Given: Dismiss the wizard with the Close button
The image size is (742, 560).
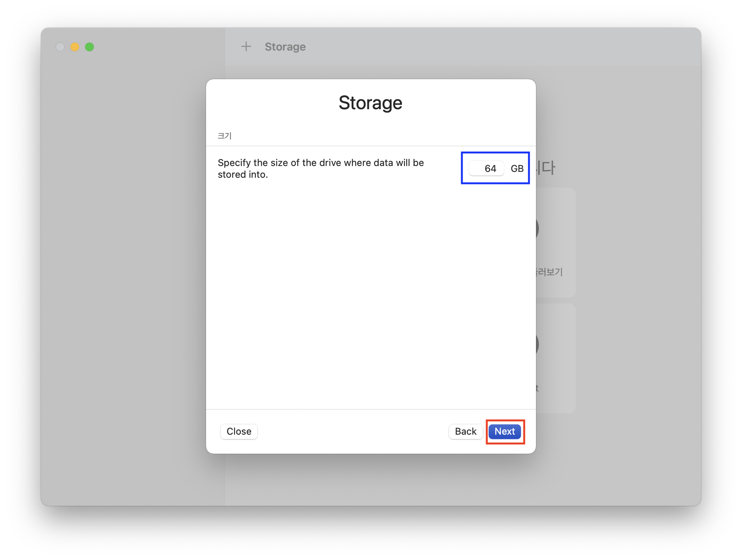Looking at the screenshot, I should click(239, 431).
